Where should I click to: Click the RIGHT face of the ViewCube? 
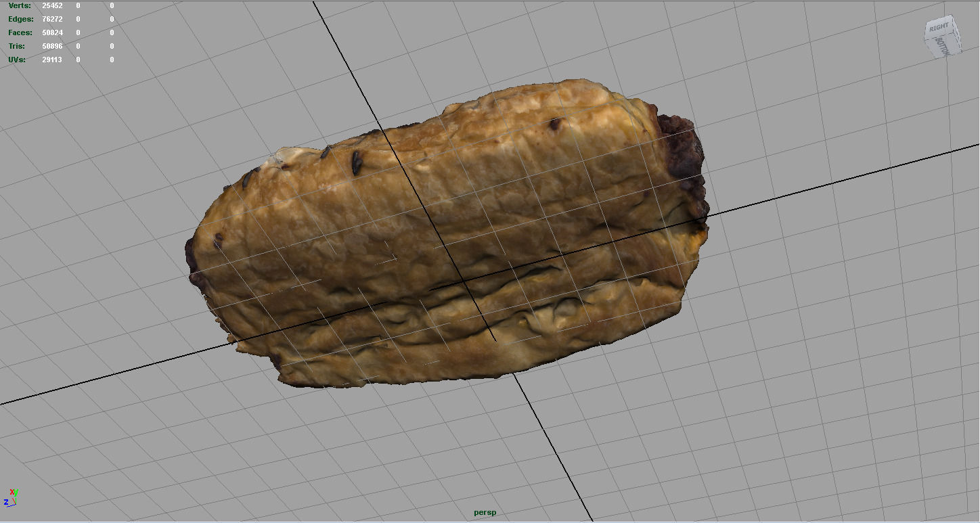tap(939, 28)
